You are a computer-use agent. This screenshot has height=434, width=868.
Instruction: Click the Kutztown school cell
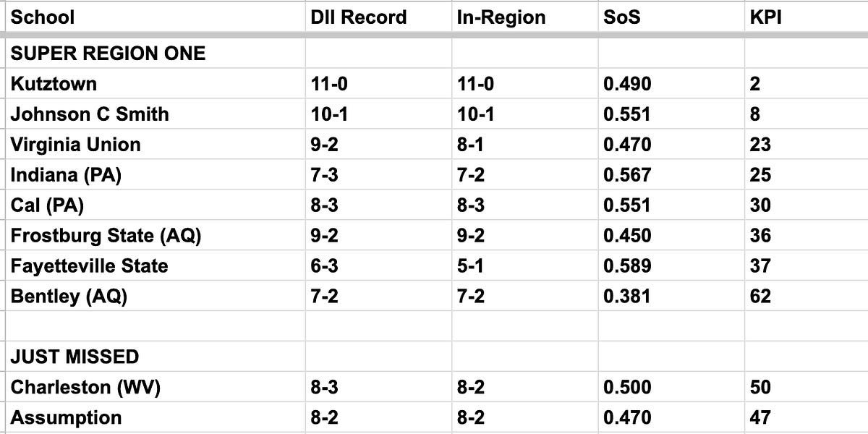54,84
